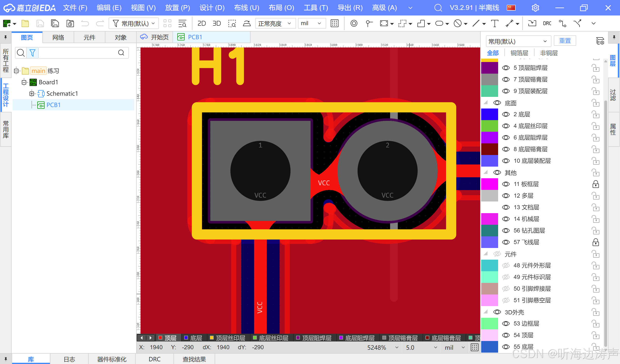620x364 pixels.
Task: Select the line drawing tool
Action: (476, 23)
